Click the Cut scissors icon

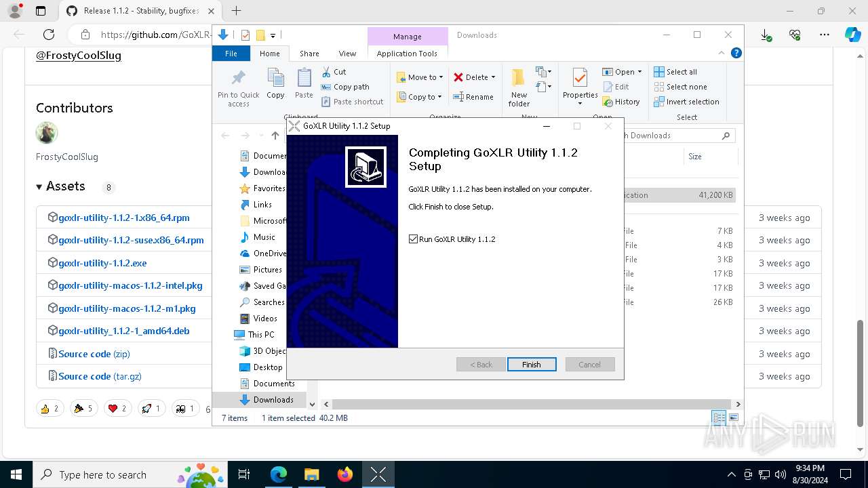tap(327, 72)
